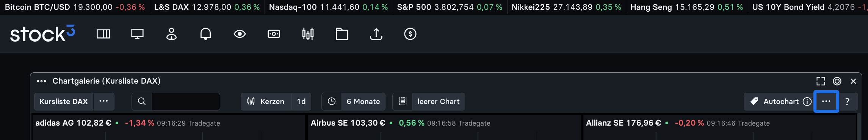The width and height of the screenshot is (868, 140).
Task: Change chart type Kerzen
Action: point(266,101)
